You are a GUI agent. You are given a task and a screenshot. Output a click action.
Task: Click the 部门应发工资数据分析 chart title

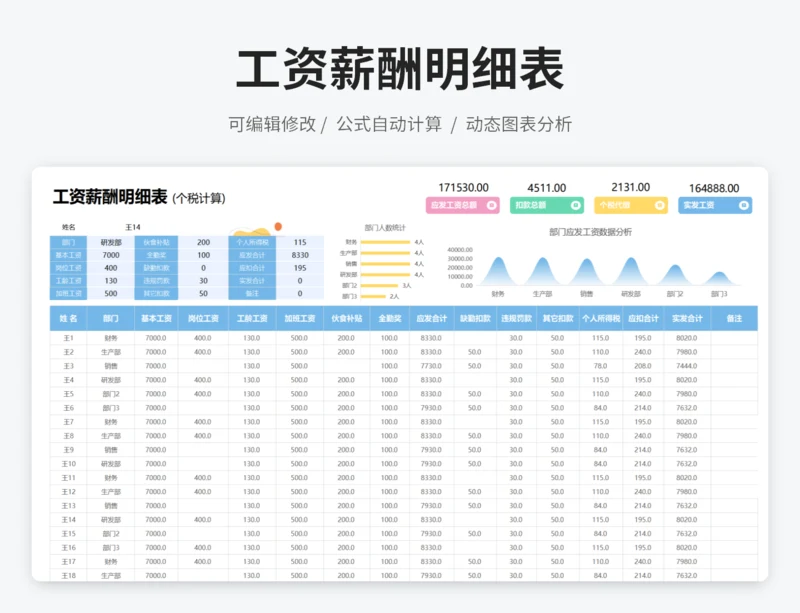point(590,232)
